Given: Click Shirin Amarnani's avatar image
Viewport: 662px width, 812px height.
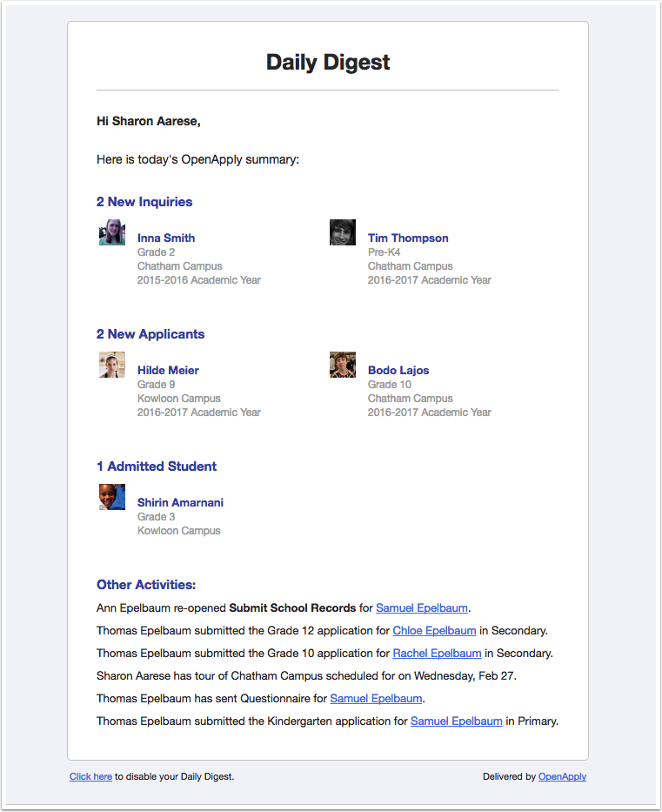Looking at the screenshot, I should click(111, 497).
